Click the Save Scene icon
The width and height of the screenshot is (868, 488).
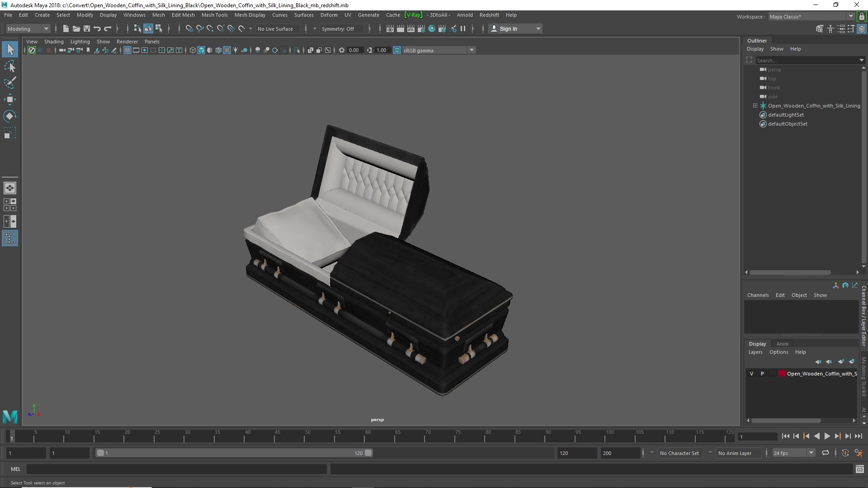(86, 28)
